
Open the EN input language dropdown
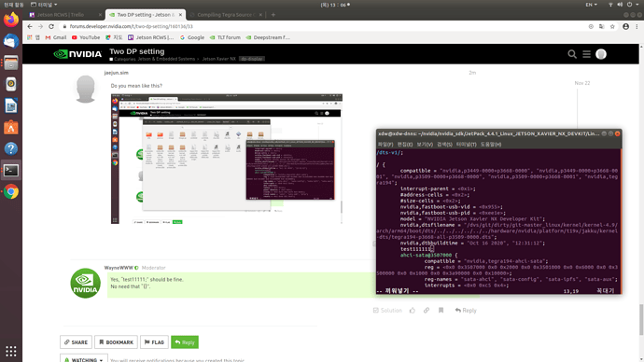(591, 5)
